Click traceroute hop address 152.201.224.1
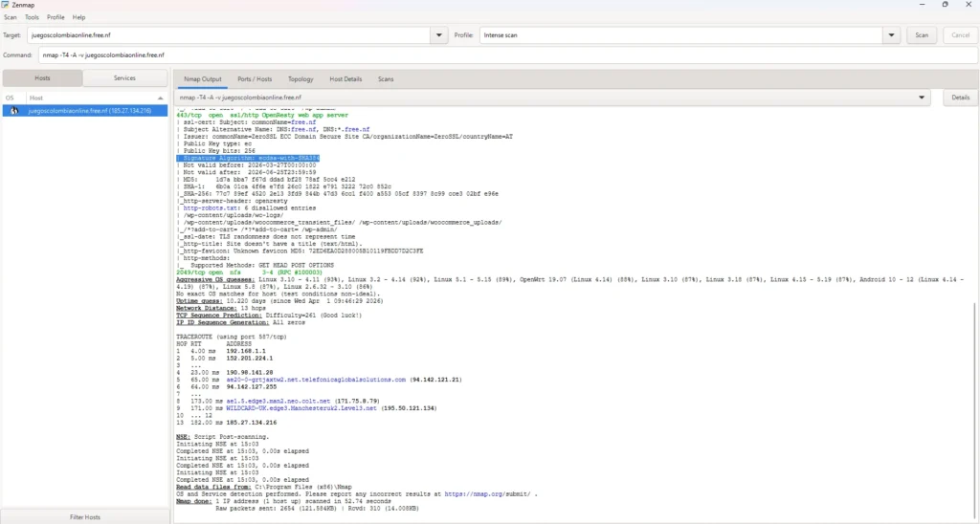 click(x=250, y=359)
